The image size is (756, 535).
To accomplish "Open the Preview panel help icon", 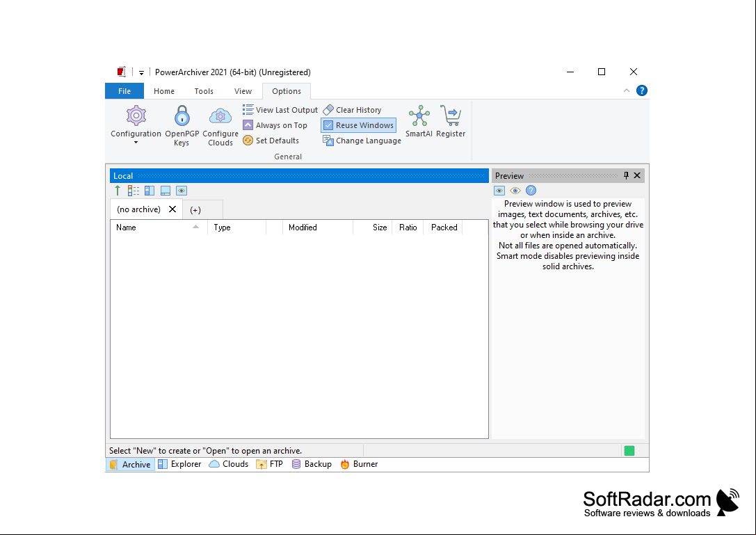I will tap(531, 191).
